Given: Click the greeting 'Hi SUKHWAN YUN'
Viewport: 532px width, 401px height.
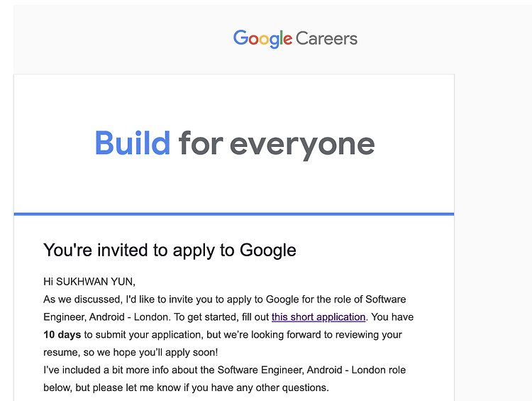Looking at the screenshot, I should pyautogui.click(x=89, y=282).
